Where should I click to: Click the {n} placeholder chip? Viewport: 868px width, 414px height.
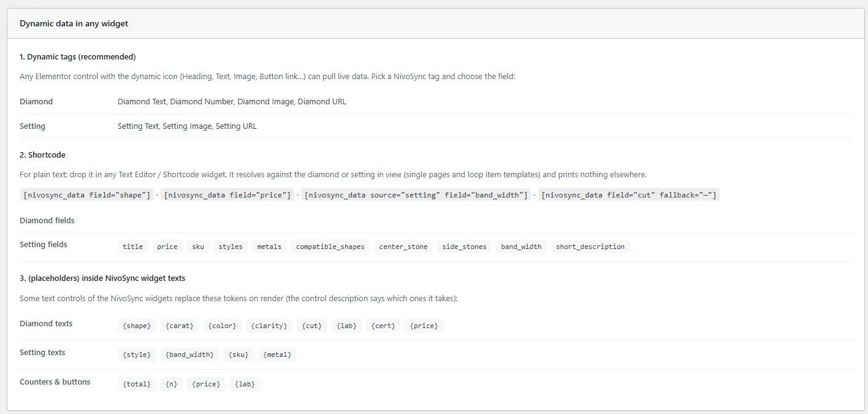(x=172, y=384)
